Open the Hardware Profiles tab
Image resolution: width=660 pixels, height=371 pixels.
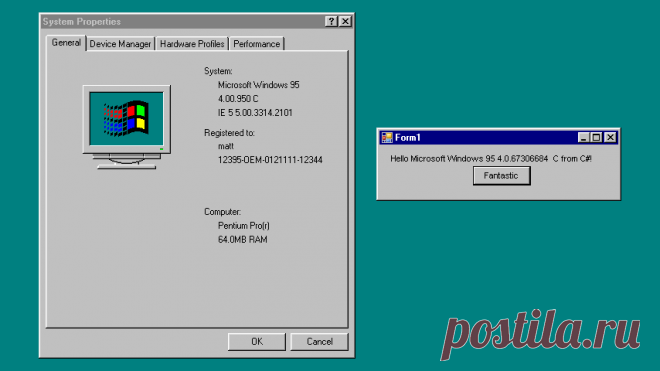click(x=192, y=44)
